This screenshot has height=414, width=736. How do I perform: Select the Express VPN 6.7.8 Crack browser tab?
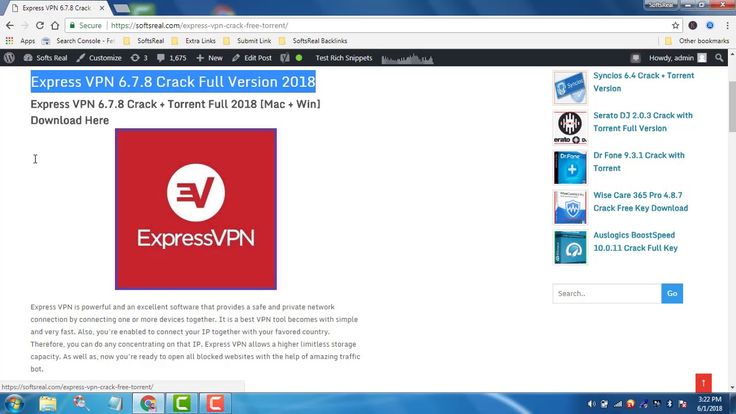(x=56, y=8)
